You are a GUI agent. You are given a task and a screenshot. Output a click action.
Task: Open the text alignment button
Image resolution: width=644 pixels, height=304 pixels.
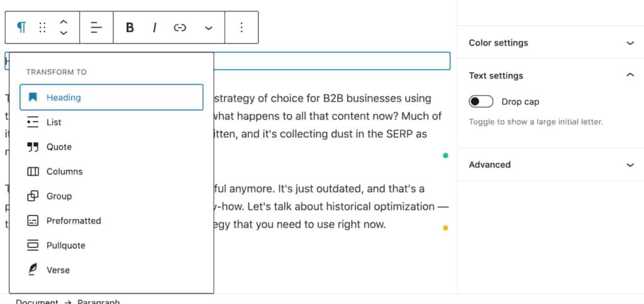(x=96, y=27)
